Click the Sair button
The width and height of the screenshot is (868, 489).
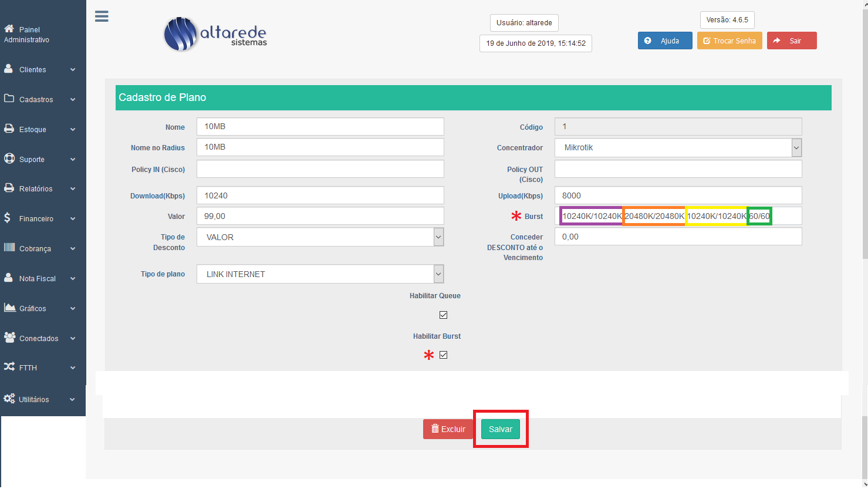[x=792, y=41]
